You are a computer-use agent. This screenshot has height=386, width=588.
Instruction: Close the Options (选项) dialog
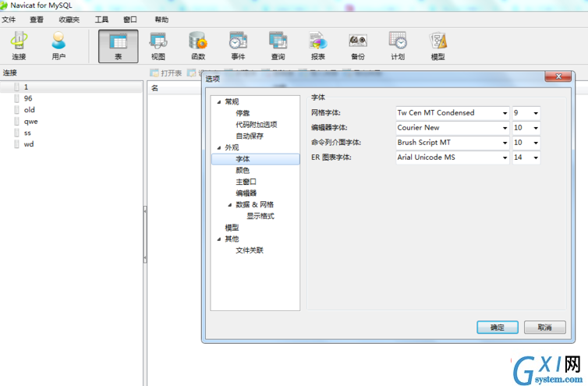click(x=558, y=76)
